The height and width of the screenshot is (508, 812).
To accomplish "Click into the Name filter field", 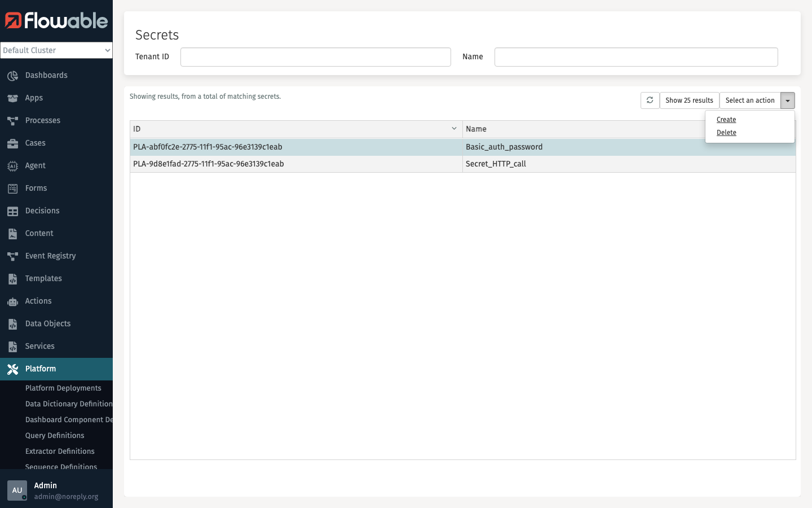I will coord(636,57).
